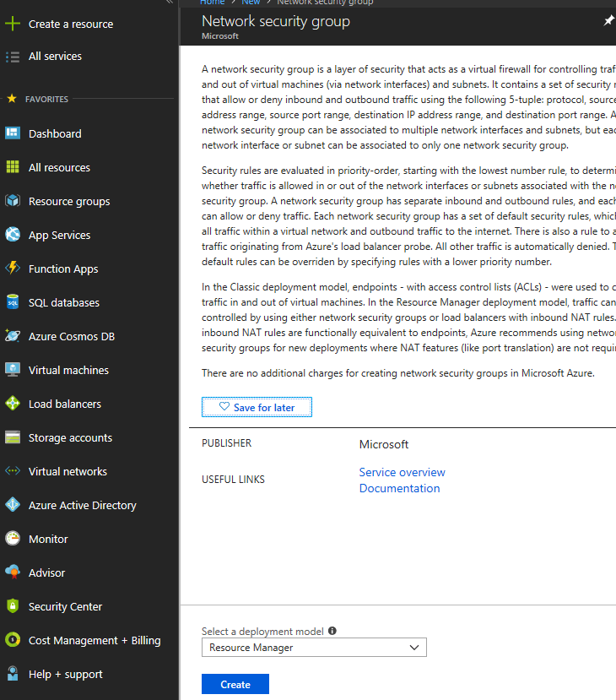
Task: Click the Resource groups cube icon
Action: [x=13, y=201]
